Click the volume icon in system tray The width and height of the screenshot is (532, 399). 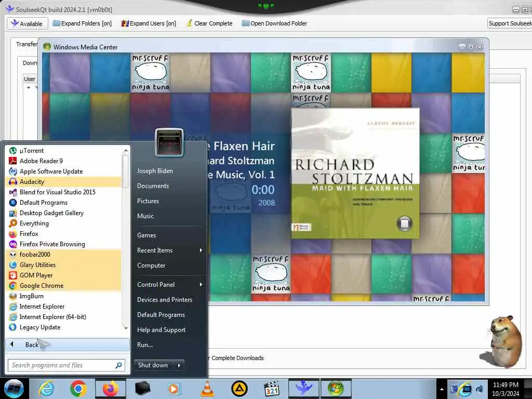tap(480, 389)
